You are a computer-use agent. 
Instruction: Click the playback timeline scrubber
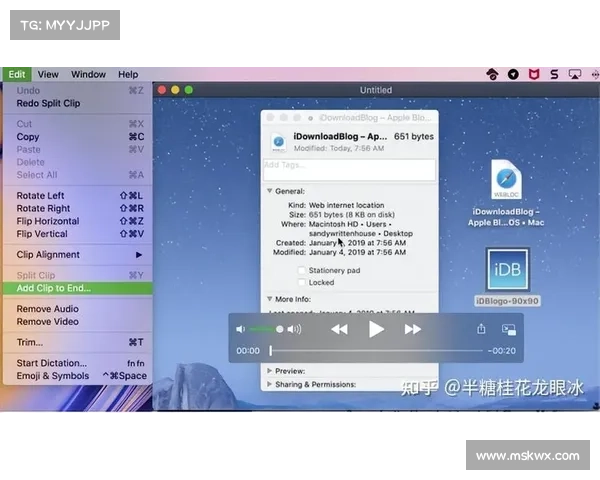pyautogui.click(x=376, y=351)
